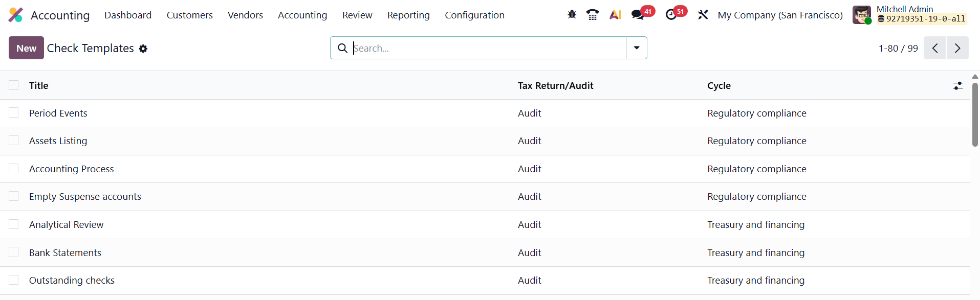Go to next page of records
This screenshot has height=300, width=980.
click(x=957, y=48)
